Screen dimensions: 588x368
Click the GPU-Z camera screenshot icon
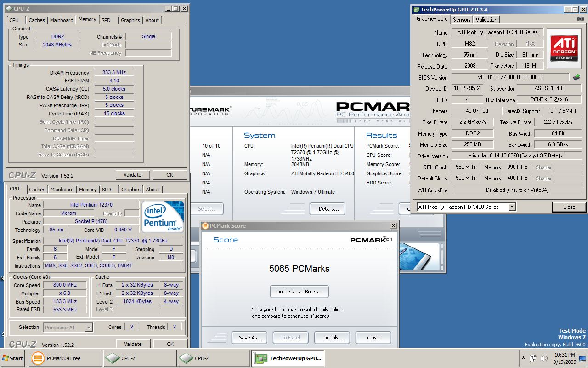(580, 19)
